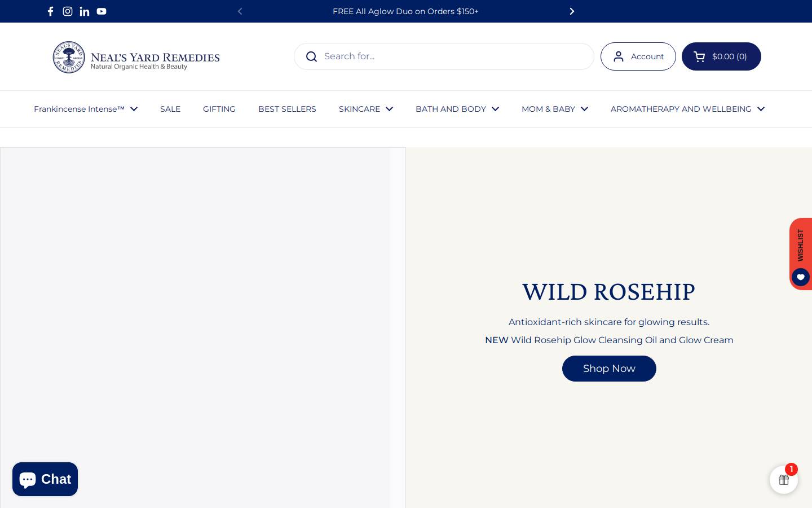Click 'Wild Rosehip Glow Cleansing Oil' text line
Screen dimensions: 812x508
(x=609, y=340)
